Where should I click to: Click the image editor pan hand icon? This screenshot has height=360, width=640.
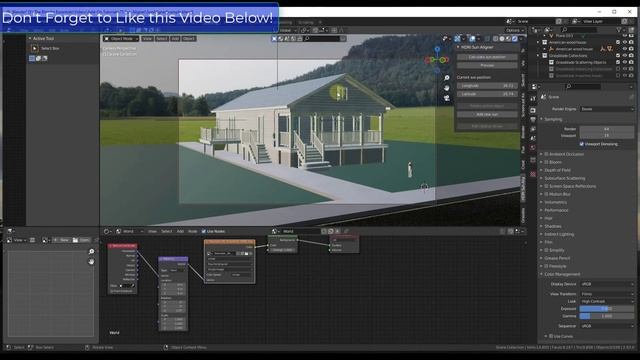tap(91, 261)
